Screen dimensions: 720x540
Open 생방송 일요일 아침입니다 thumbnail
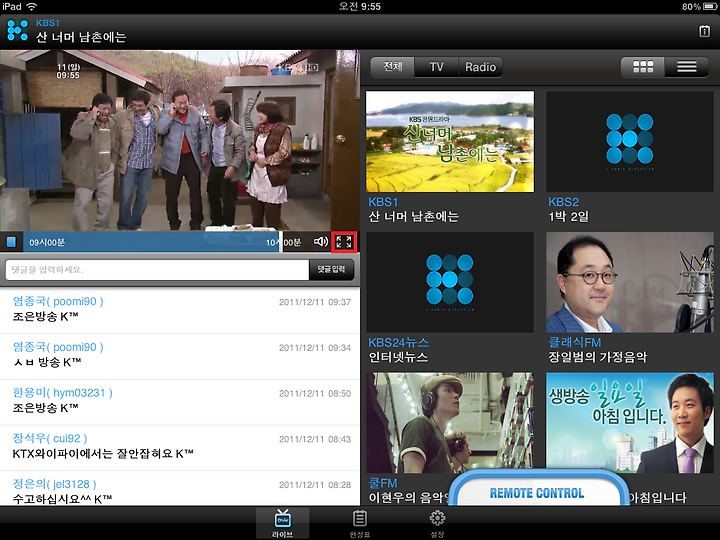[x=630, y=423]
